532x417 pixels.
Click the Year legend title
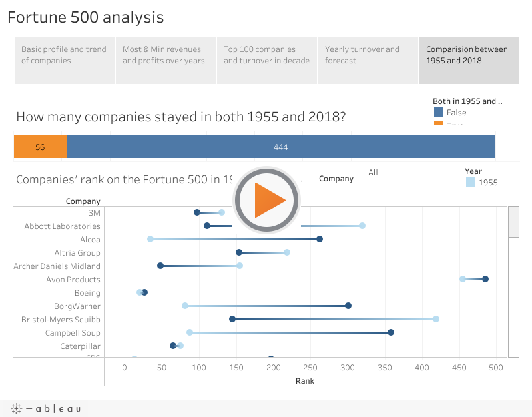pyautogui.click(x=473, y=171)
